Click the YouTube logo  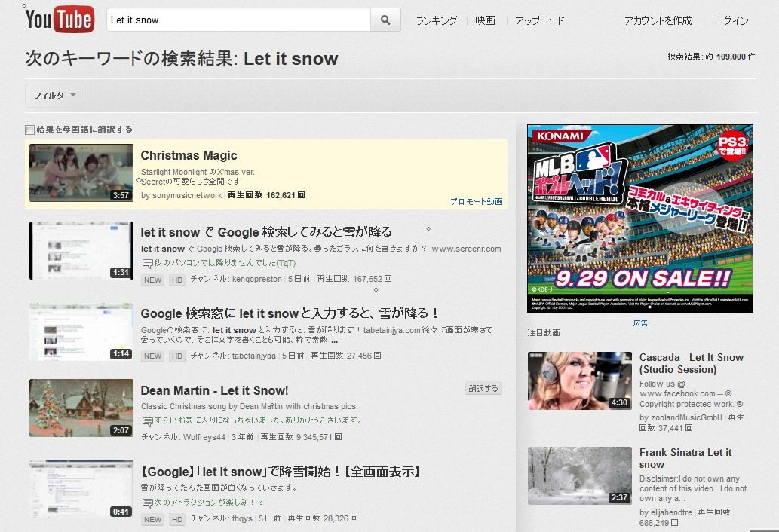(60, 20)
